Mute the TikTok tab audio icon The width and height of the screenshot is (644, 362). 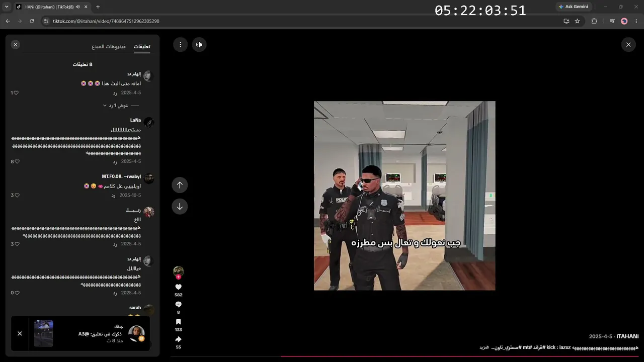coord(77,7)
